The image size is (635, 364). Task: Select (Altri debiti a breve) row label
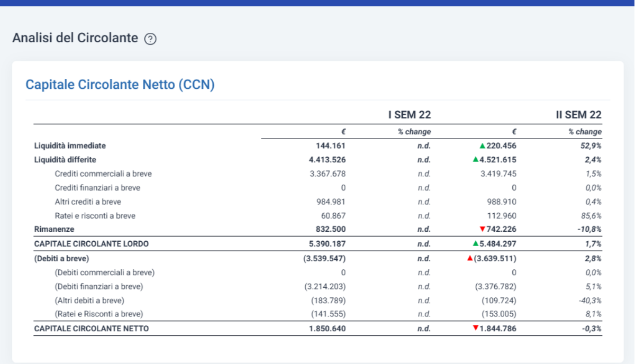coord(89,301)
